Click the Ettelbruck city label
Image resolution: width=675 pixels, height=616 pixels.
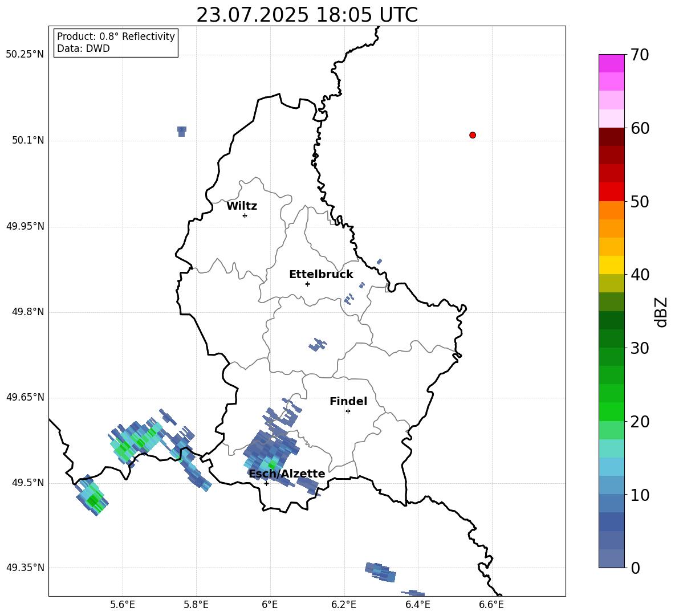(321, 275)
